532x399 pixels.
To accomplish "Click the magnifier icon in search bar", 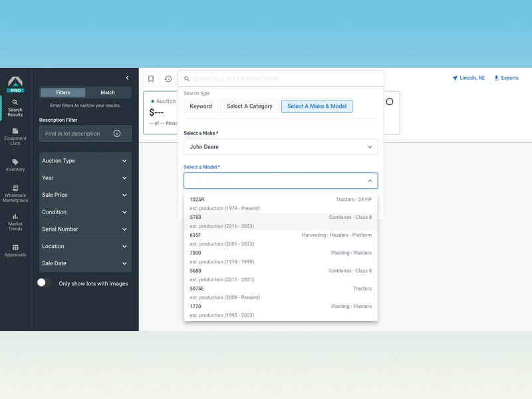I will pos(187,78).
